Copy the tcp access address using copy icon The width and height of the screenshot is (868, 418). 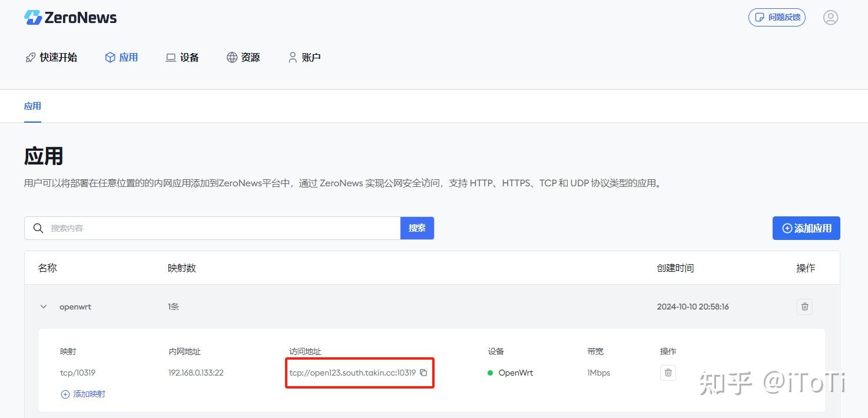click(x=425, y=373)
